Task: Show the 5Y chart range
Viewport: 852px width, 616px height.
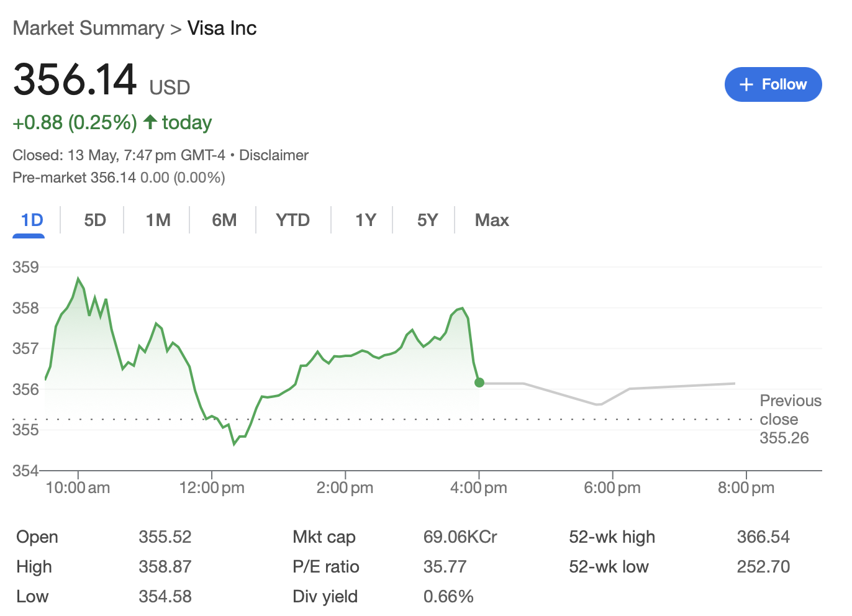Action: [427, 220]
